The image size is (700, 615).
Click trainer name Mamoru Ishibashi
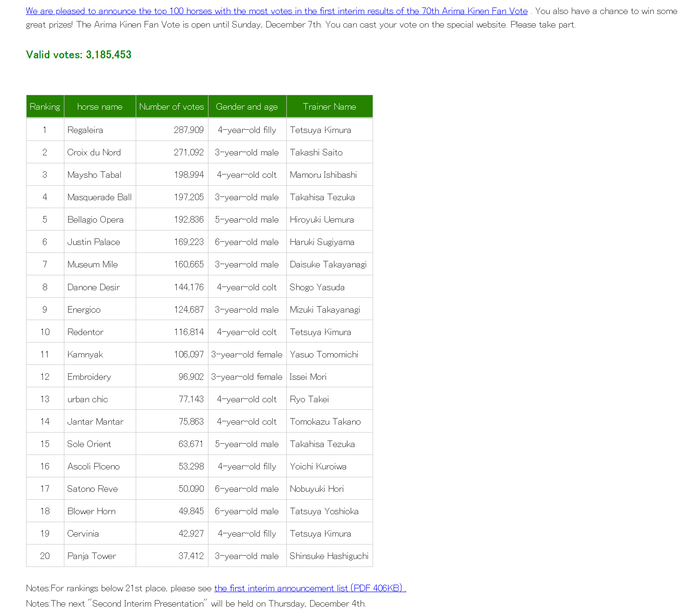point(323,175)
